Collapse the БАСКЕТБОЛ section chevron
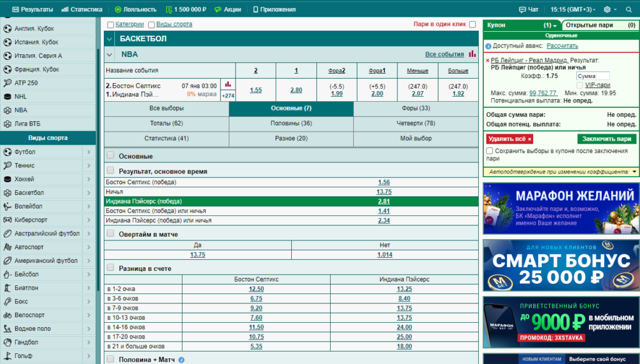Image resolution: width=640 pixels, height=364 pixels. pos(109,39)
